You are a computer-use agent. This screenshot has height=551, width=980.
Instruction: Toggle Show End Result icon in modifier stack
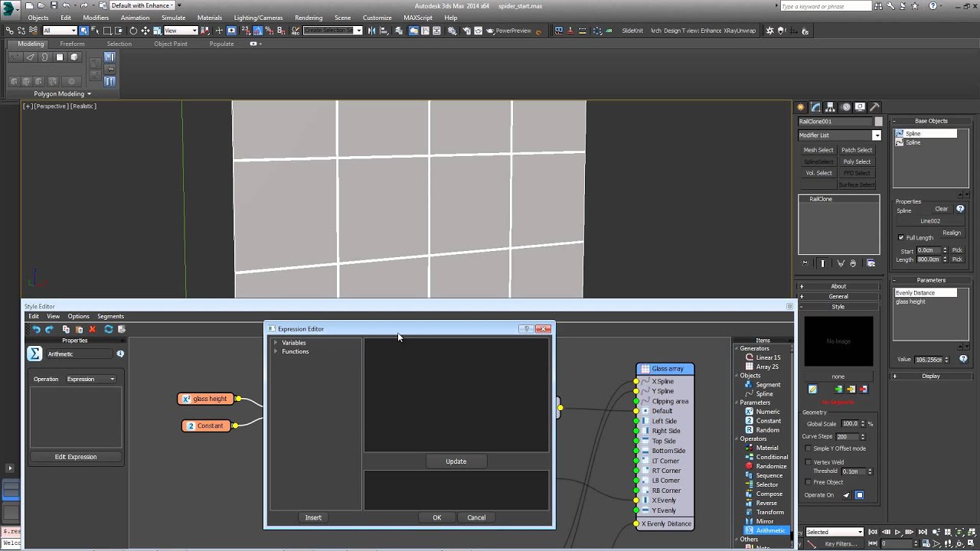tap(823, 263)
